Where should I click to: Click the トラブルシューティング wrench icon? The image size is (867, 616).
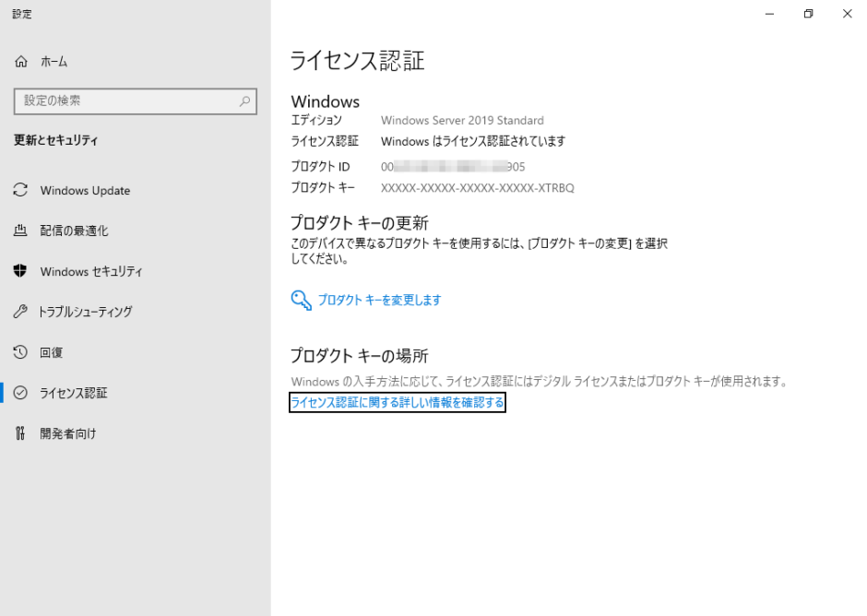[x=21, y=312]
